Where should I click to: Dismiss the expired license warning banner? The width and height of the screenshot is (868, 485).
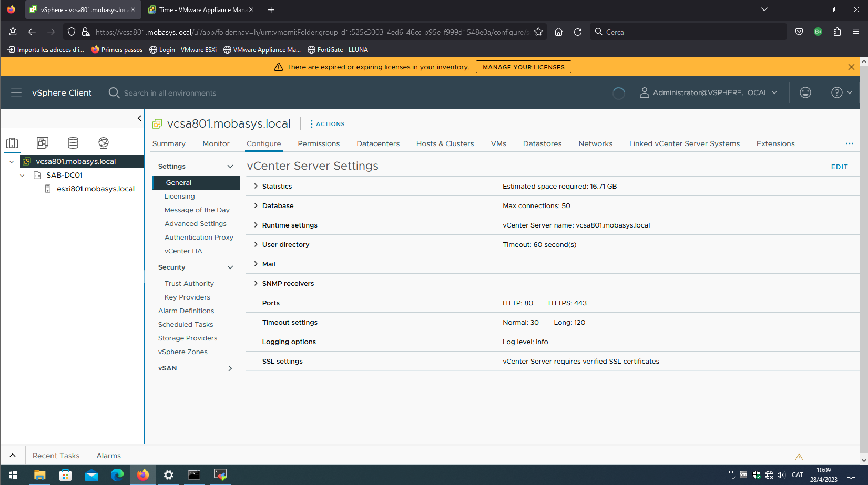click(851, 67)
